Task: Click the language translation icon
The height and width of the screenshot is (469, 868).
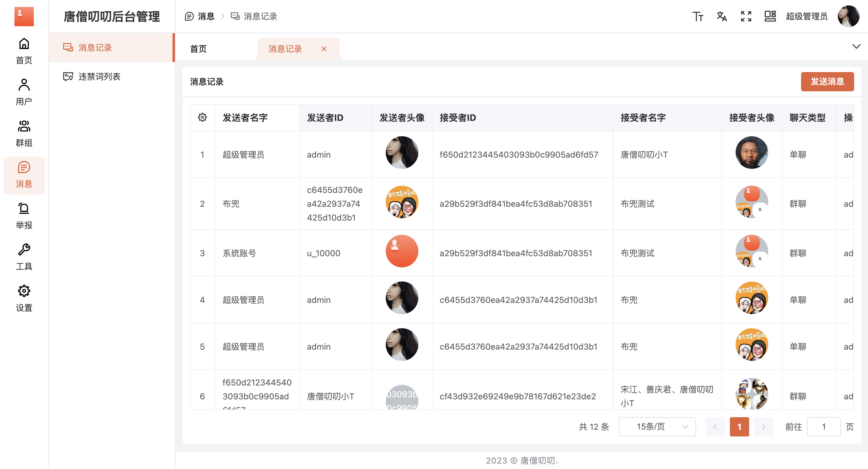Action: (x=721, y=16)
